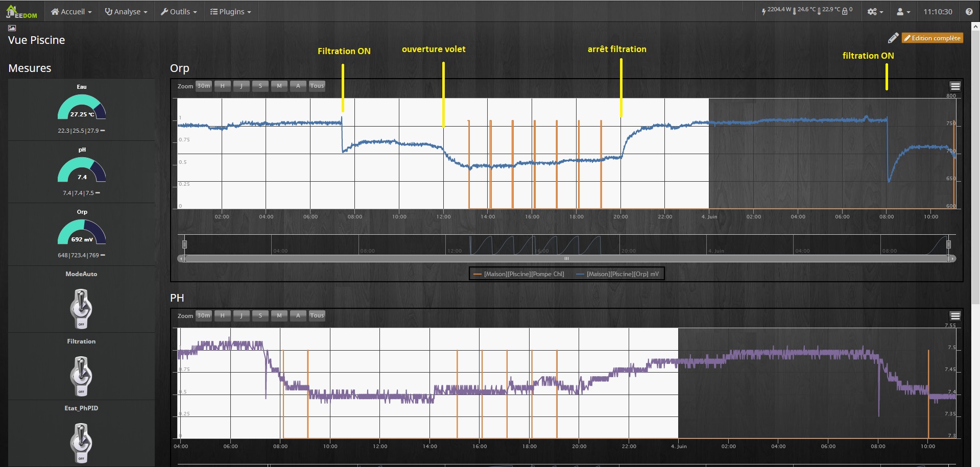
Task: Select S zoom on PH chart
Action: (x=260, y=315)
